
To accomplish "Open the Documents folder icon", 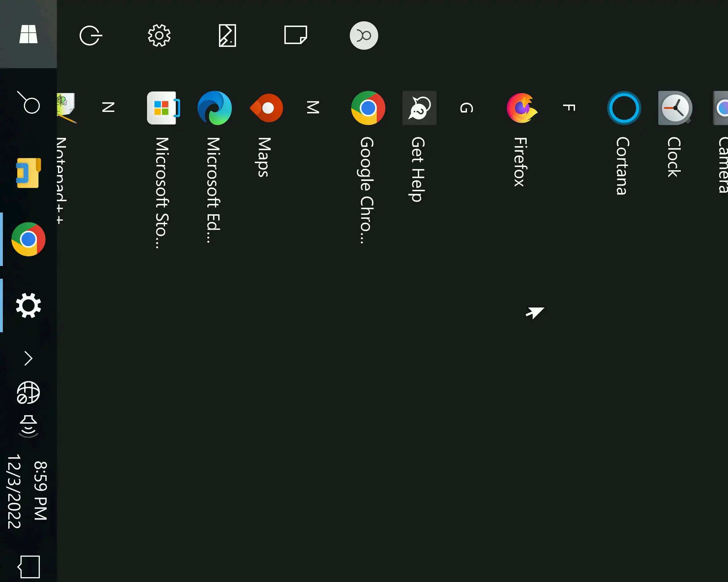I will click(x=295, y=35).
